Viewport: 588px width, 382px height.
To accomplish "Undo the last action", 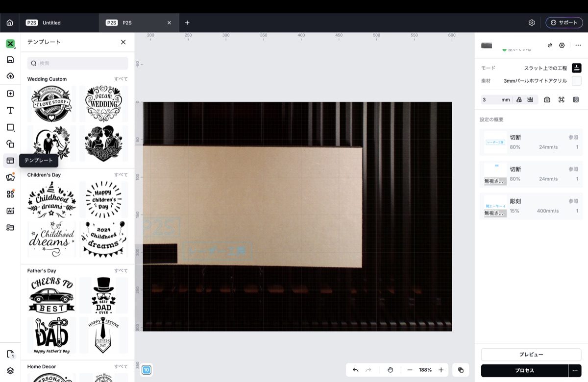I will point(356,370).
